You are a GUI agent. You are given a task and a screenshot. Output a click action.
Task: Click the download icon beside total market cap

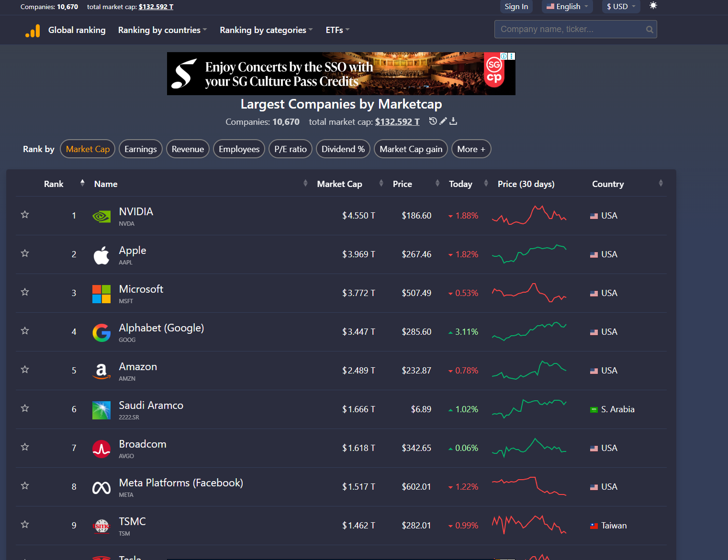tap(453, 121)
